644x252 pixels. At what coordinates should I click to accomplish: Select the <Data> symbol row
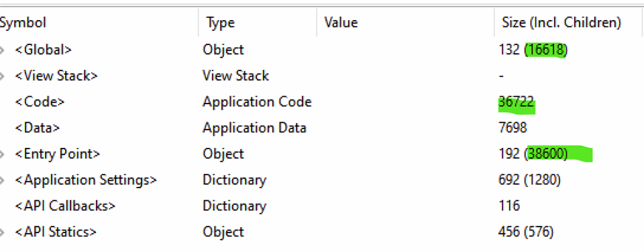[x=322, y=128]
